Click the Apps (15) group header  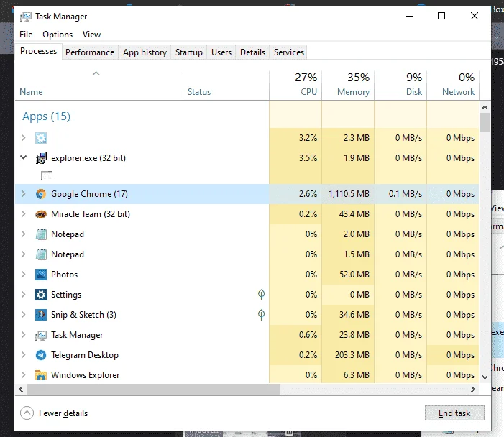pos(46,116)
